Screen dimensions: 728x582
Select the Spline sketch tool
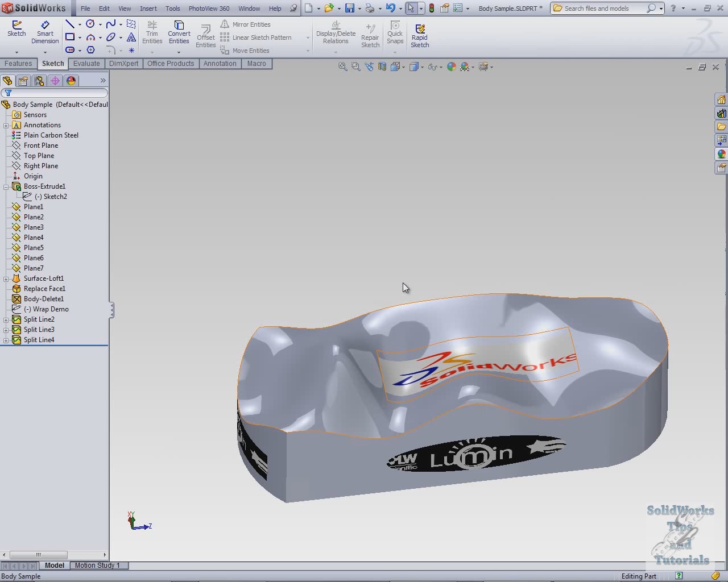tap(111, 24)
